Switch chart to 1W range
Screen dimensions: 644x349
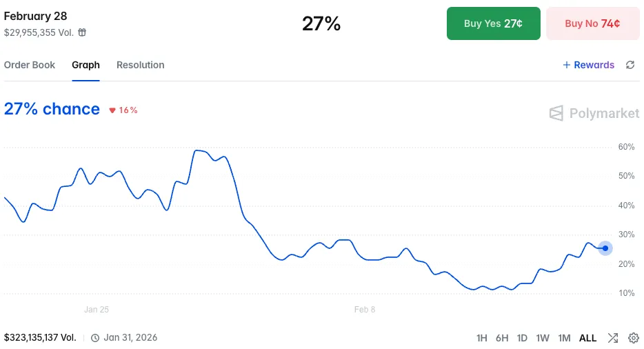543,338
